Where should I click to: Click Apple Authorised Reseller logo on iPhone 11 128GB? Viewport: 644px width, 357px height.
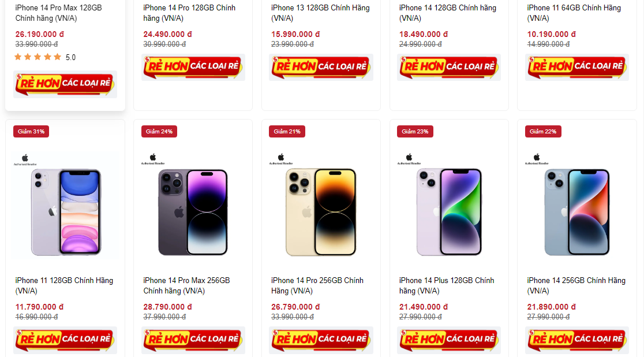pyautogui.click(x=25, y=159)
